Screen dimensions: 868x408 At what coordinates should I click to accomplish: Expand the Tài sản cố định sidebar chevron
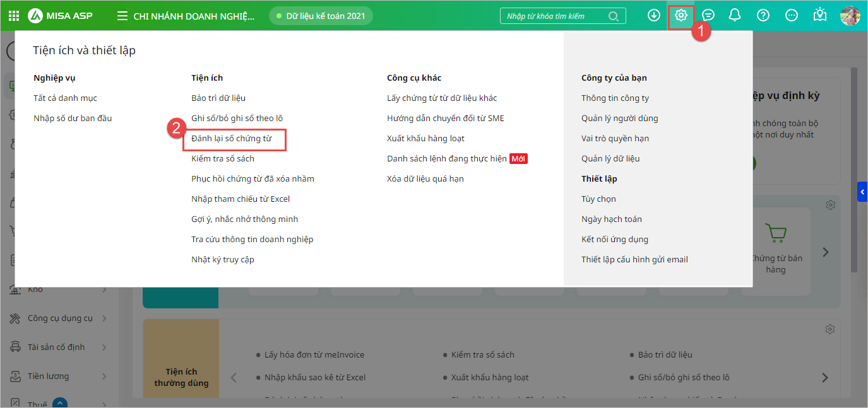pos(105,347)
